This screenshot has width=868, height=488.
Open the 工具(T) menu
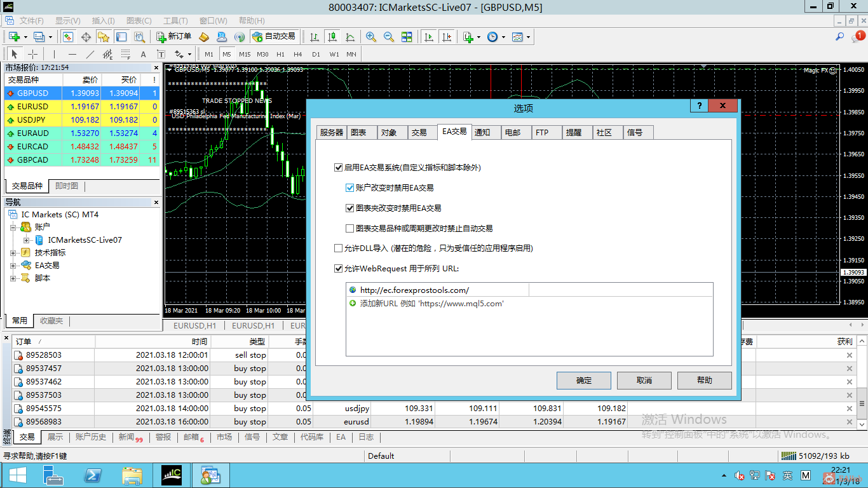pyautogui.click(x=175, y=21)
